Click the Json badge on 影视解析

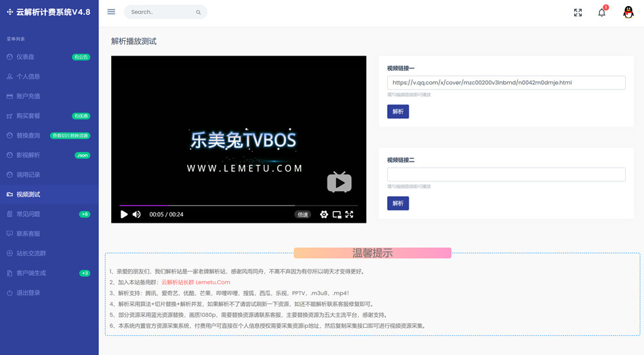(x=83, y=155)
